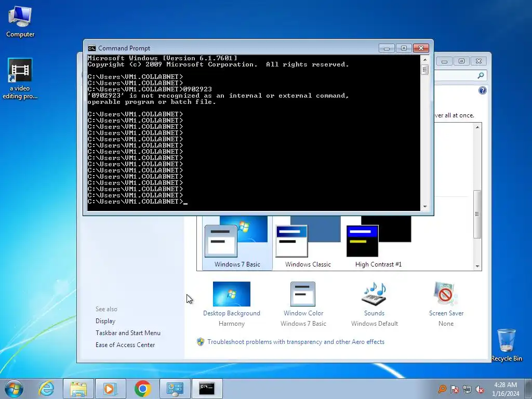Launch Internet Explorer from the taskbar
Screen dimensions: 532x399
tap(46, 389)
